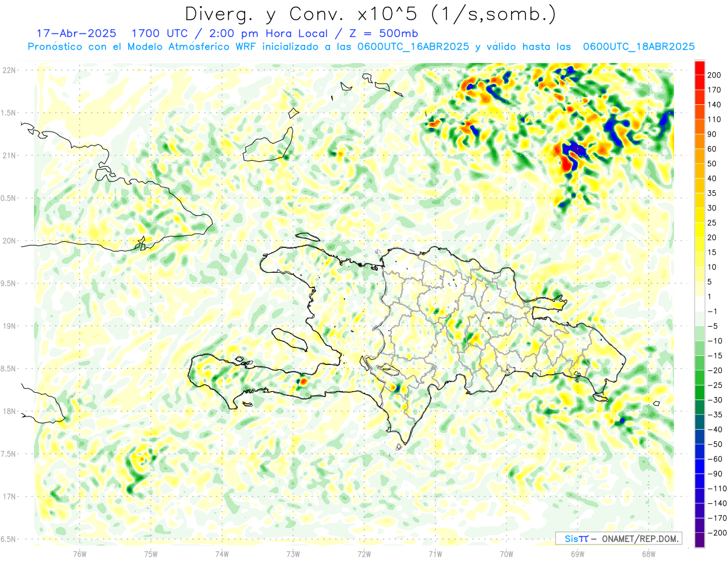
Task: Click the positive '25' color bar value
Action: 713,222
